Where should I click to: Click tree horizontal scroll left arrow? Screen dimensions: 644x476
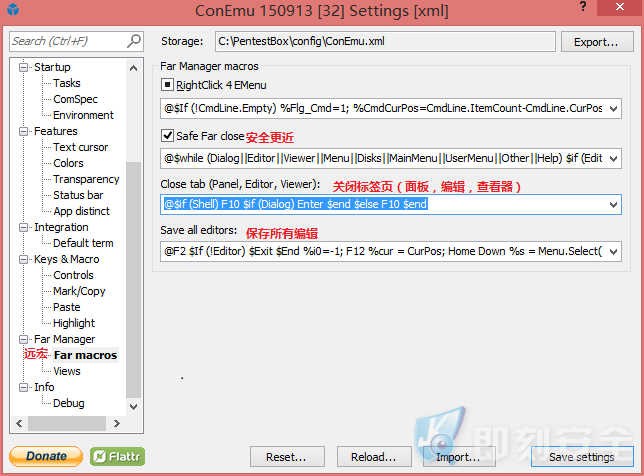[19, 423]
